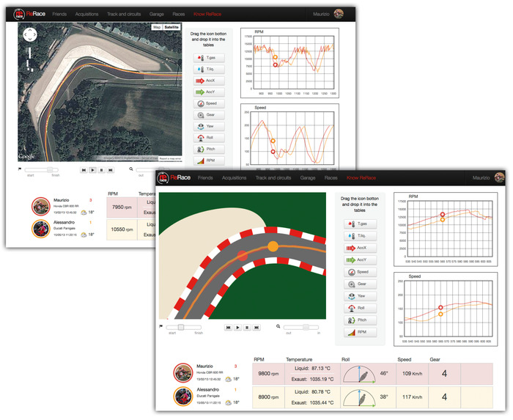This screenshot has height=420, width=513.
Task: Select AccY icon in back window
Action: point(200,92)
